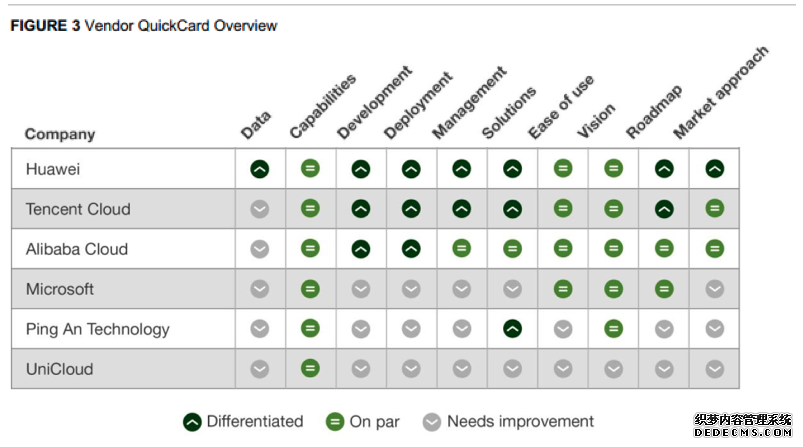Image resolution: width=803 pixels, height=447 pixels.
Task: Click Huawei's Market approach differentiated icon
Action: [714, 168]
